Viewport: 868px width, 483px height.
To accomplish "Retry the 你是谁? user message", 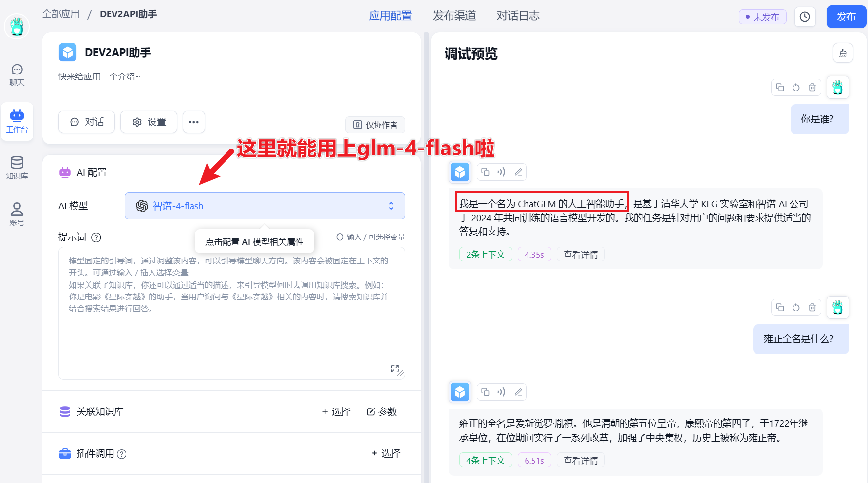I will [796, 87].
